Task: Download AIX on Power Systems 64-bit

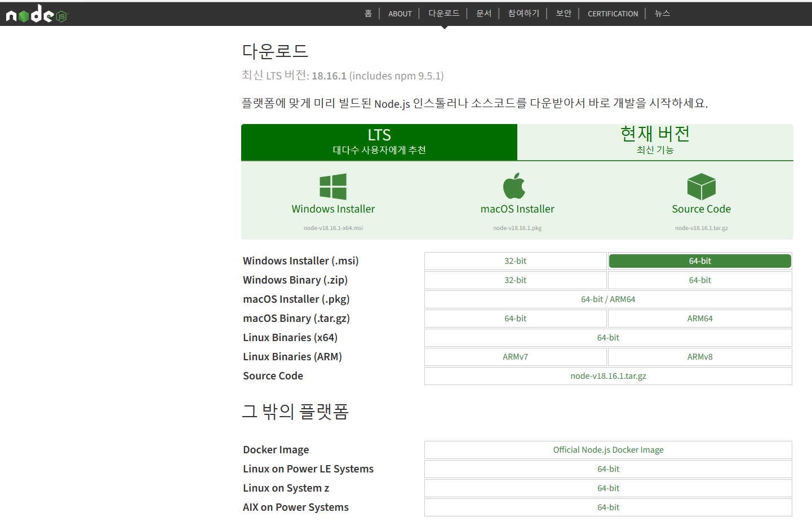Action: click(x=608, y=507)
